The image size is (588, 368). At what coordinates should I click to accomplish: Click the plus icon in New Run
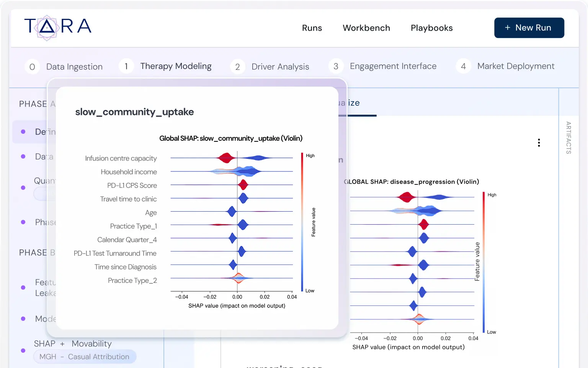[508, 28]
